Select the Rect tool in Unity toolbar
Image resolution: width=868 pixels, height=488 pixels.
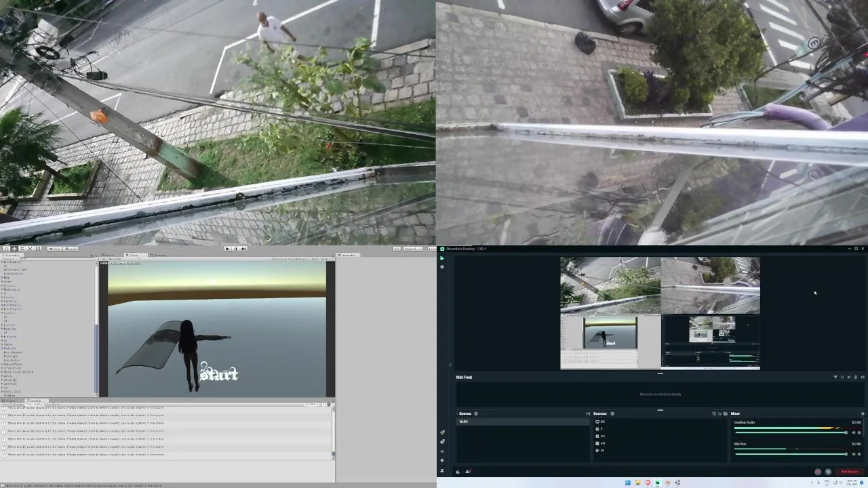[37, 249]
